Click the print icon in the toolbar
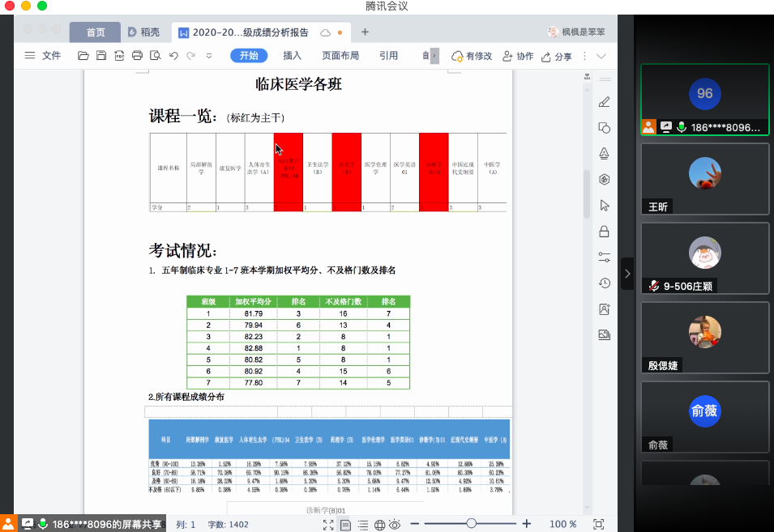Viewport: 774px width, 532px height. [137, 56]
